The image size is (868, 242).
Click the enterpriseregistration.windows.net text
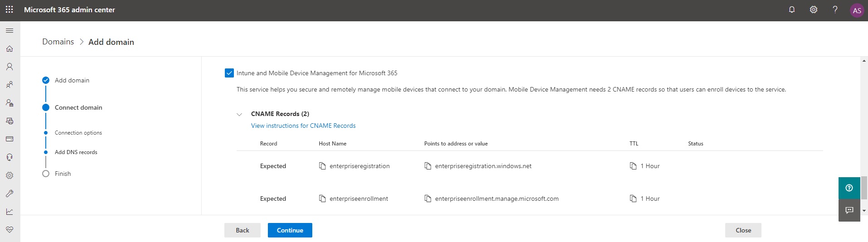[x=483, y=166]
